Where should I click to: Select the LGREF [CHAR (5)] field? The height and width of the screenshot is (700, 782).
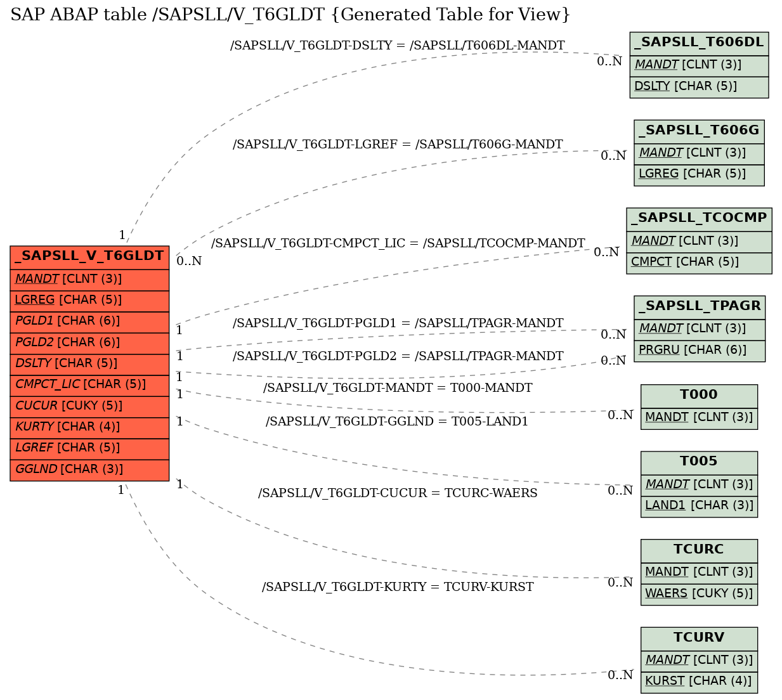[x=89, y=448]
